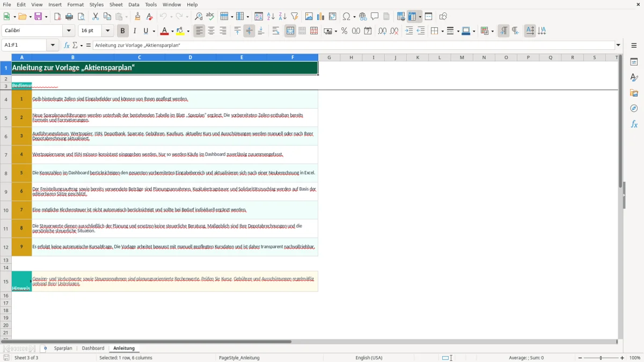644x362 pixels.
Task: Format as percent
Action: (344, 31)
